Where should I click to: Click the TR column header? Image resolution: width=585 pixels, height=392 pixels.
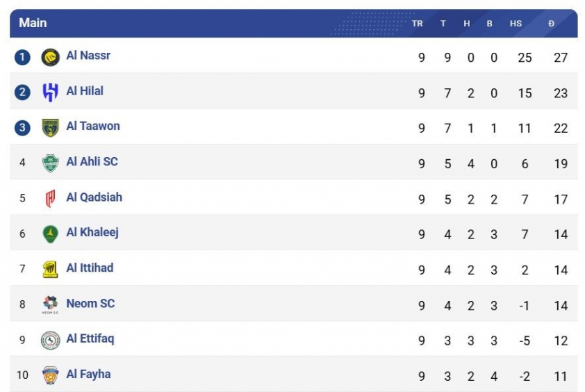[417, 24]
